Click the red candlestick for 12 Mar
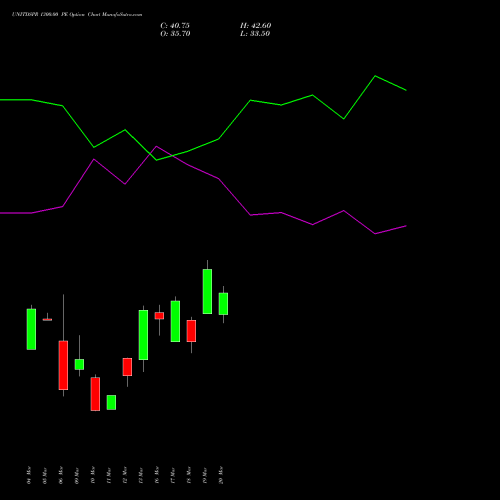Screen dimensions: 500x500 tap(127, 367)
